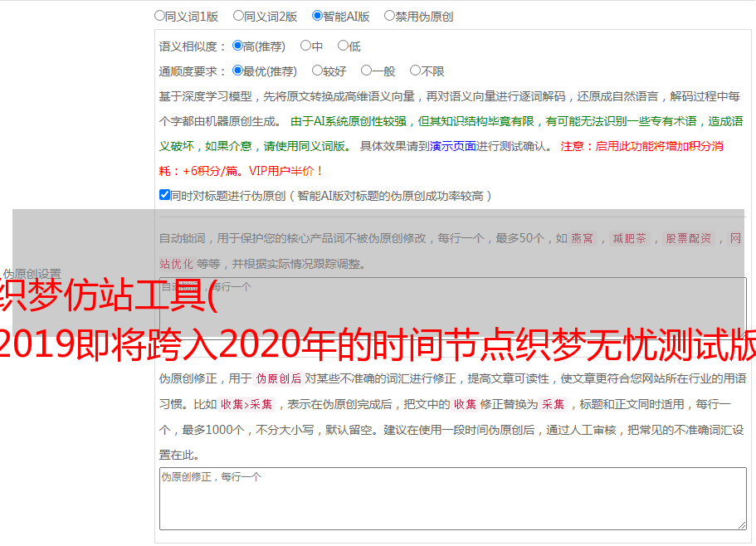Click the red text 注意：启用此功能将增加积分消耗
Viewport: 756px width, 546px height.
[x=441, y=158]
